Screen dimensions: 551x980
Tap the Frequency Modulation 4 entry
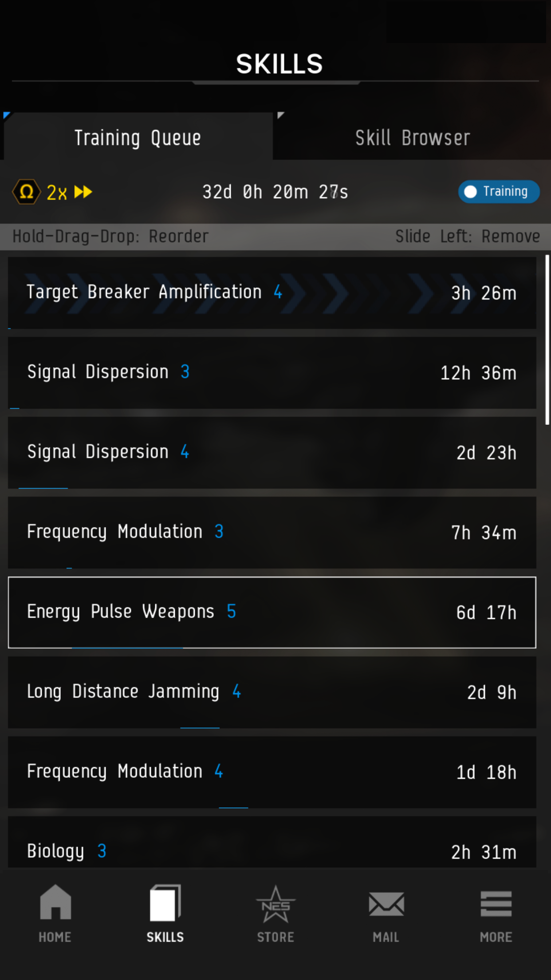pyautogui.click(x=272, y=772)
